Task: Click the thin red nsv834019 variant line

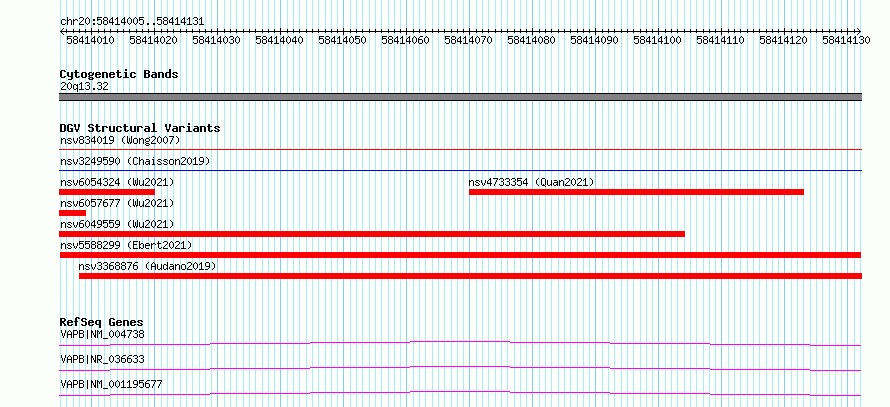Action: tap(460, 149)
